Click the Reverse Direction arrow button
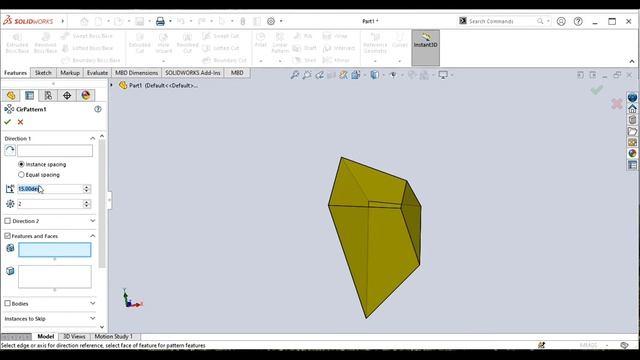640x360 pixels. [10, 151]
